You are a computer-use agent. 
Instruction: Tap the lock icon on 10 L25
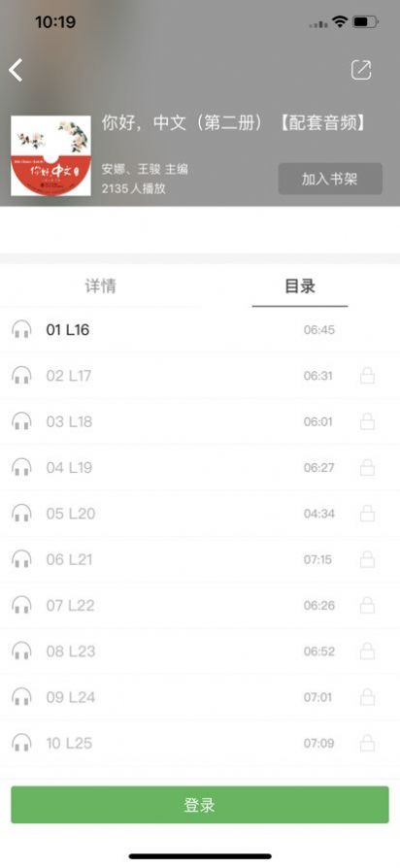[x=367, y=743]
